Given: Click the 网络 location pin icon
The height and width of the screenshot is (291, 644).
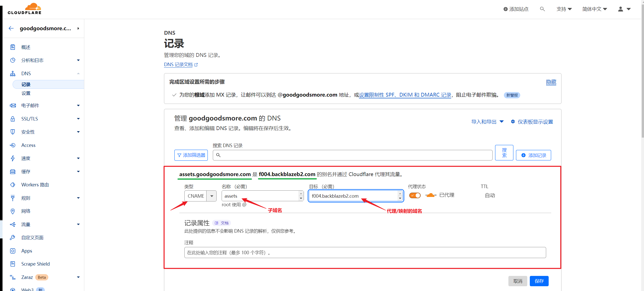Looking at the screenshot, I should (13, 211).
